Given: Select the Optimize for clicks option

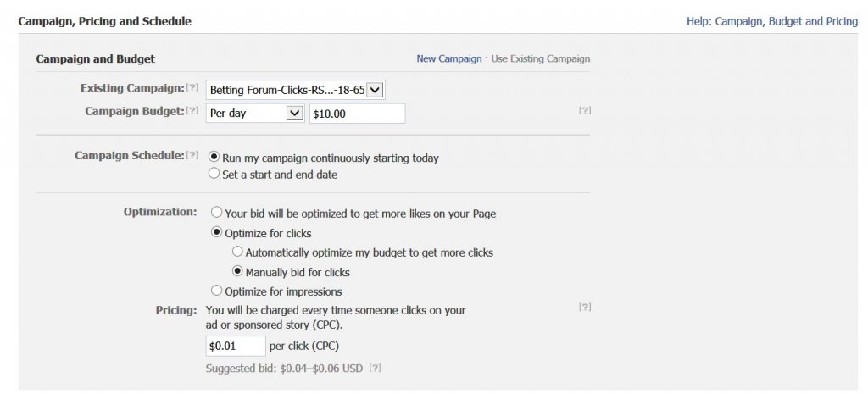Looking at the screenshot, I should (x=217, y=232).
